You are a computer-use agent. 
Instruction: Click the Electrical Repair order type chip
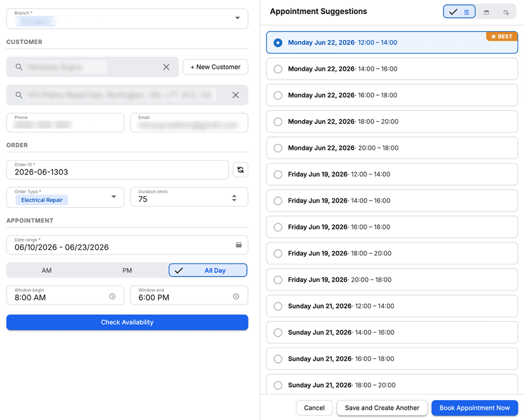tap(42, 200)
